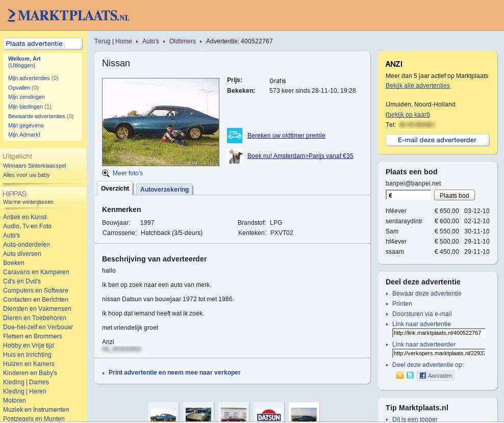Click the serdaraydintr € 600,00 bid row
The height and width of the screenshot is (423, 504).
click(438, 221)
